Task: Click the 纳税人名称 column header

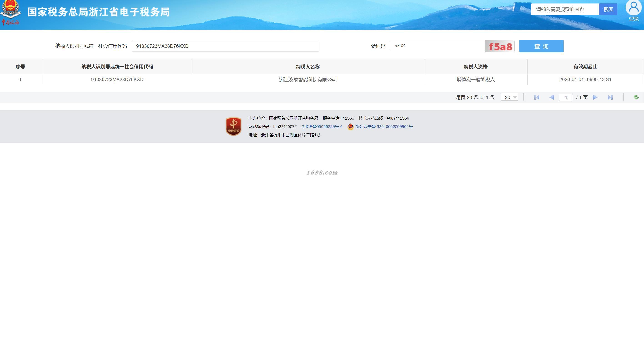Action: click(308, 67)
